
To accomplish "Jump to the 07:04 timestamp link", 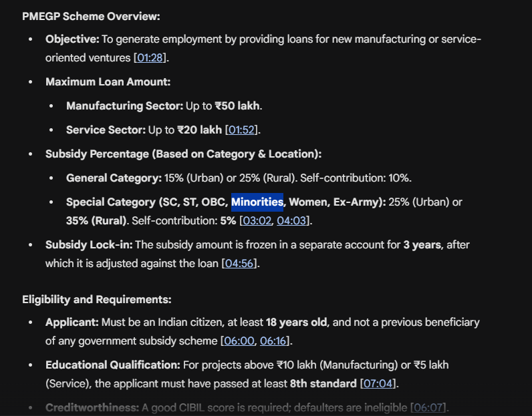I will [378, 383].
